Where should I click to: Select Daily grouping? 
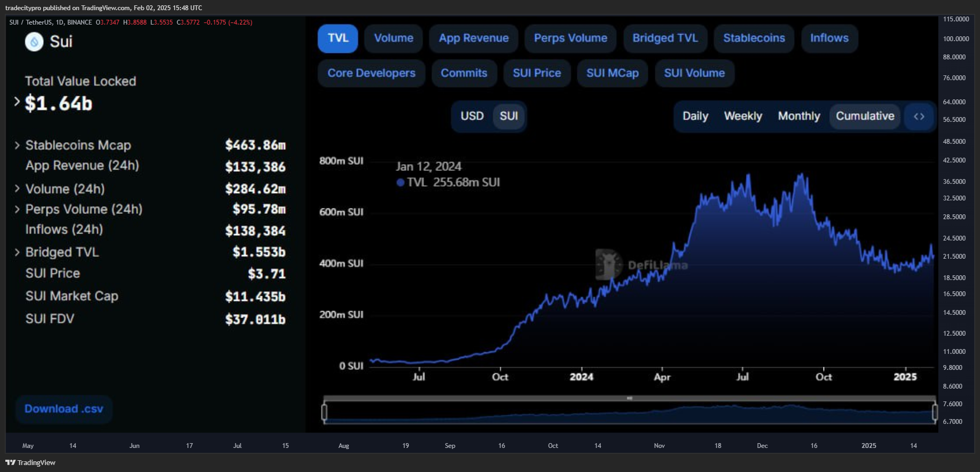(695, 116)
